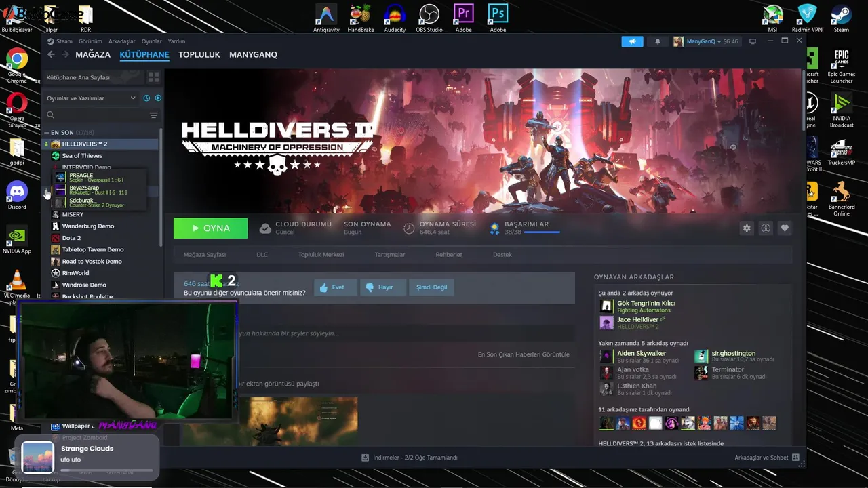Open the Cloud Durumu status icon

click(x=265, y=228)
